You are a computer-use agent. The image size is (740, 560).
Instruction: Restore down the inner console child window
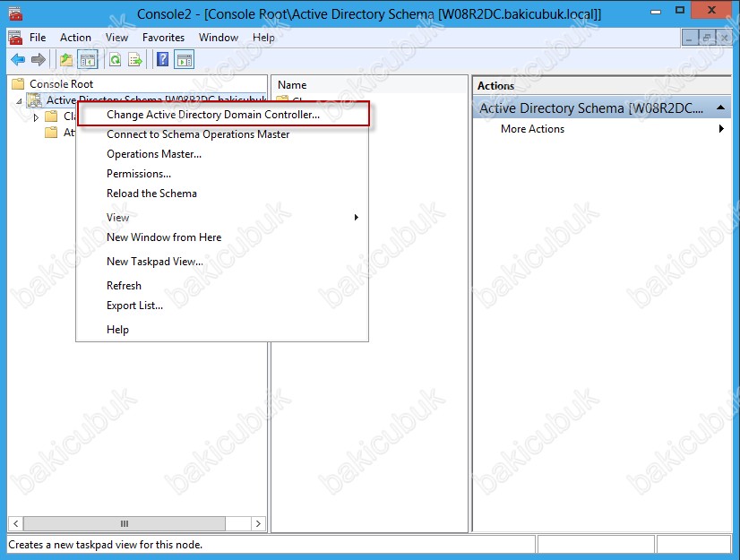point(707,39)
